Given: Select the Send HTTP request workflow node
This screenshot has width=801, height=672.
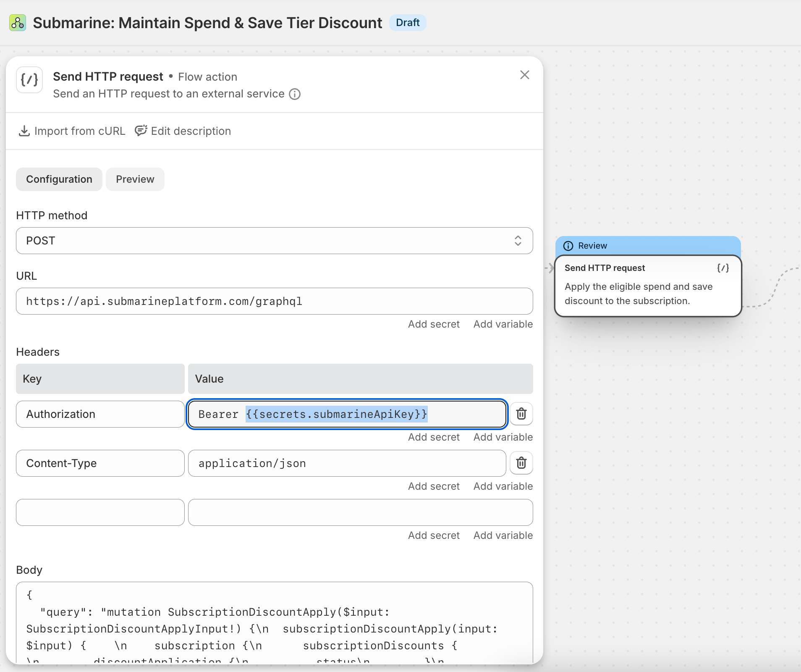Looking at the screenshot, I should coord(647,286).
